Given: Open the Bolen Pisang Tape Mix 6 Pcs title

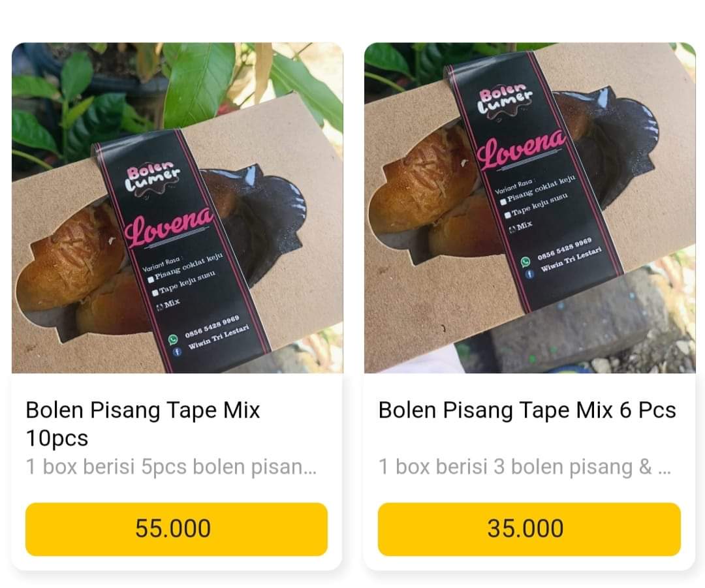Looking at the screenshot, I should point(527,410).
